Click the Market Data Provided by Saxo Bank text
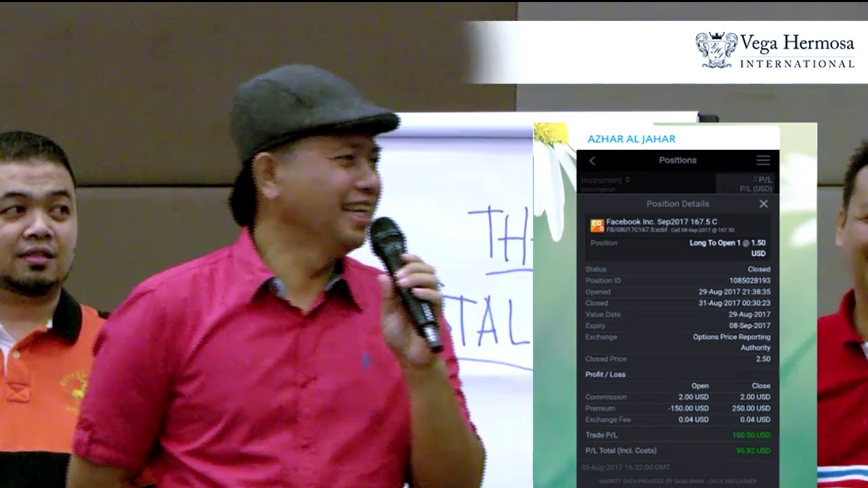 [x=652, y=481]
